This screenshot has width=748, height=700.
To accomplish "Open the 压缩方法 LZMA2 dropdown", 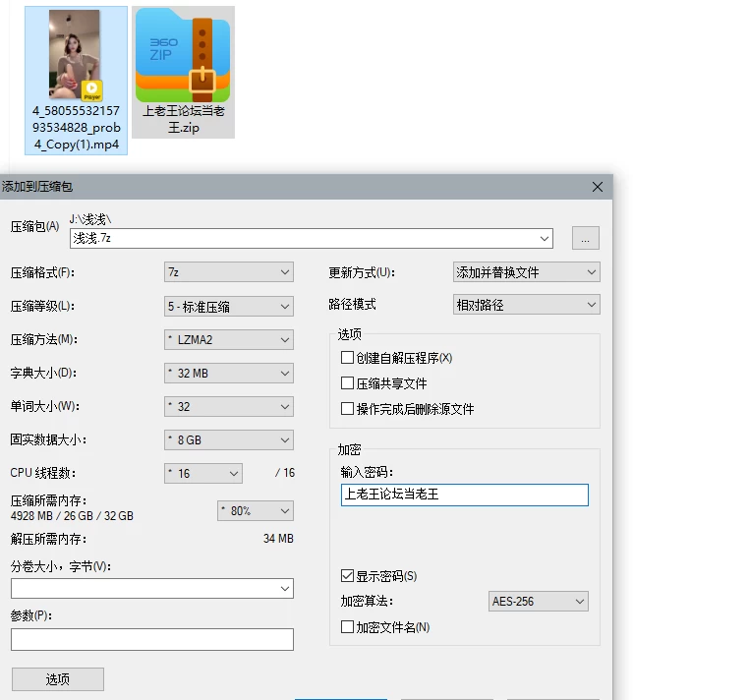I will (228, 340).
